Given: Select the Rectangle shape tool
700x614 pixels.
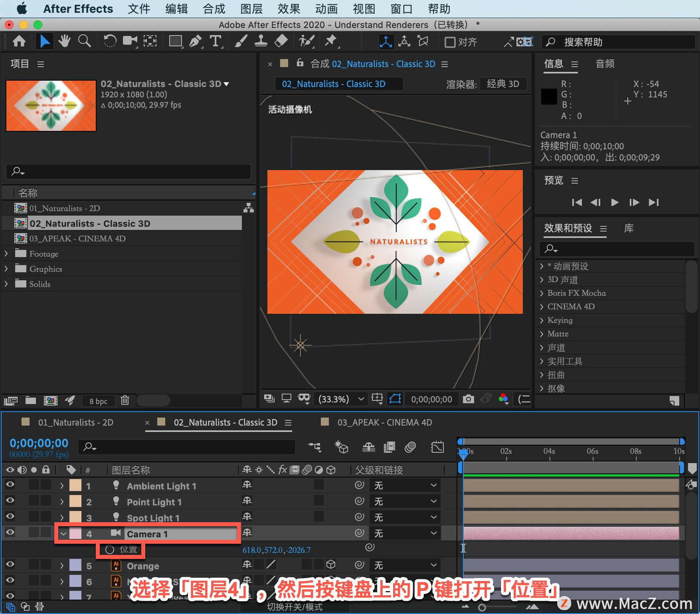Looking at the screenshot, I should pyautogui.click(x=175, y=41).
